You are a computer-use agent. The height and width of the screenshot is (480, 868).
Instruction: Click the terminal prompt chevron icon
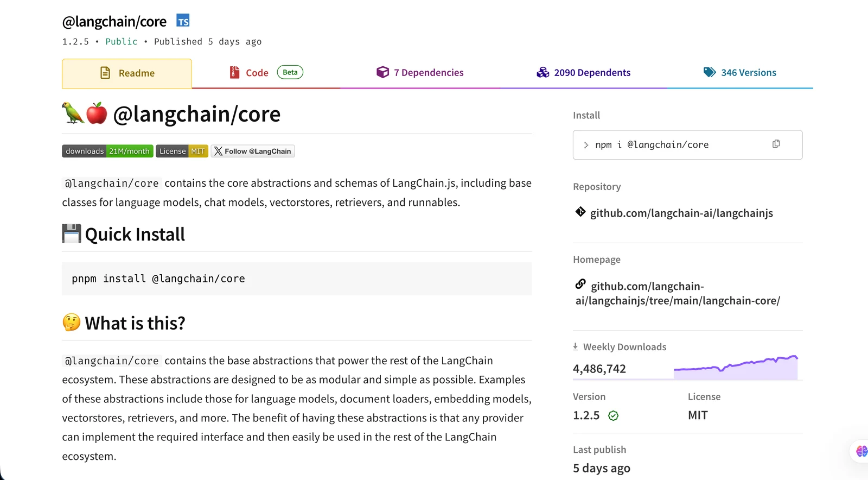pos(586,145)
